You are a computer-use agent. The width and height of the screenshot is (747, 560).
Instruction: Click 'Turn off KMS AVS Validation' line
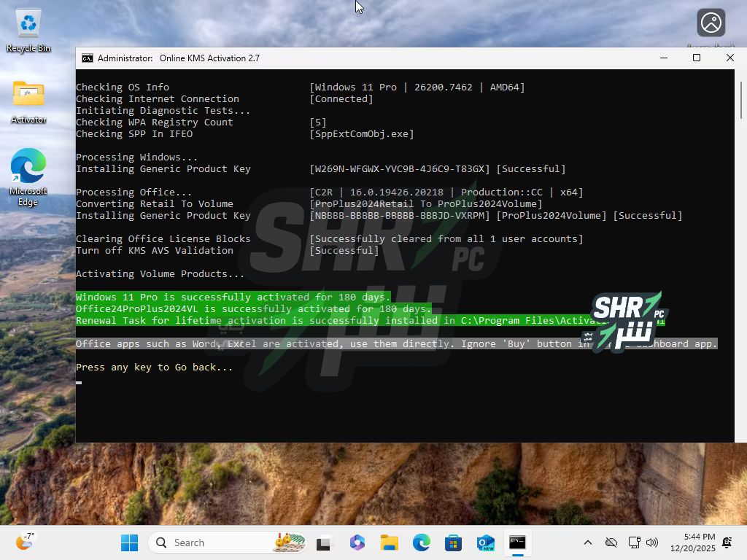155,251
